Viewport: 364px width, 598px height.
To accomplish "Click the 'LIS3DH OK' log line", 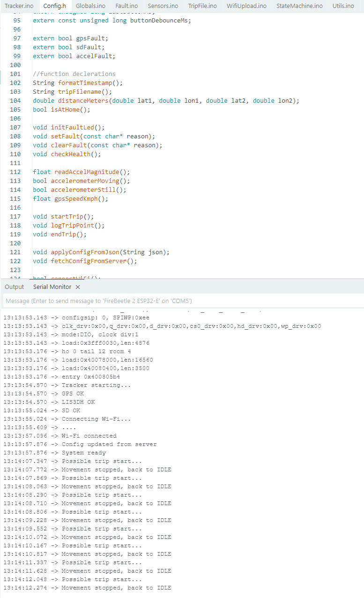I will pyautogui.click(x=49, y=402).
